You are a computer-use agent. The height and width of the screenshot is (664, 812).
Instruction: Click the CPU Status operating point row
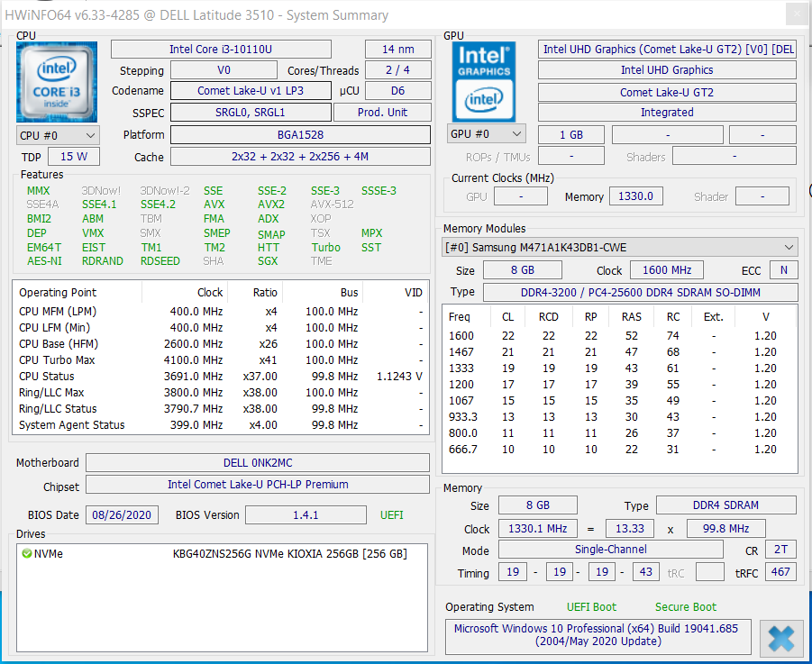(221, 377)
